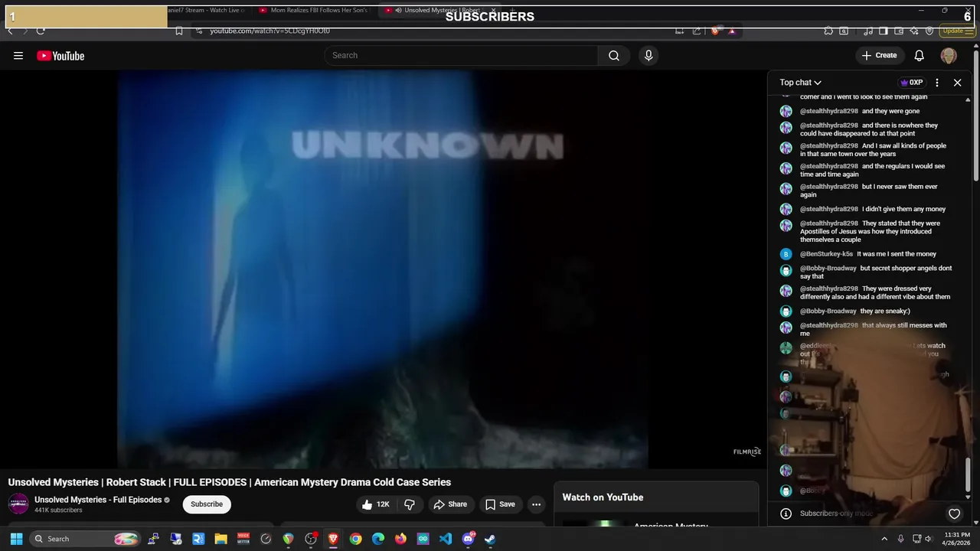
Task: Open the Brave VPN shield icon
Action: coord(929,31)
